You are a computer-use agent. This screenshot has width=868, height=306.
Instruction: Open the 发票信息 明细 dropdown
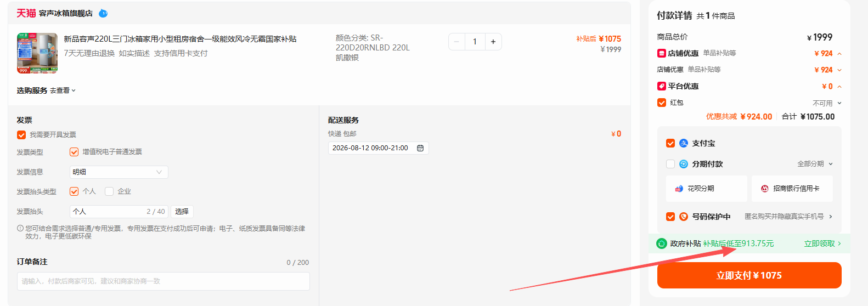119,172
